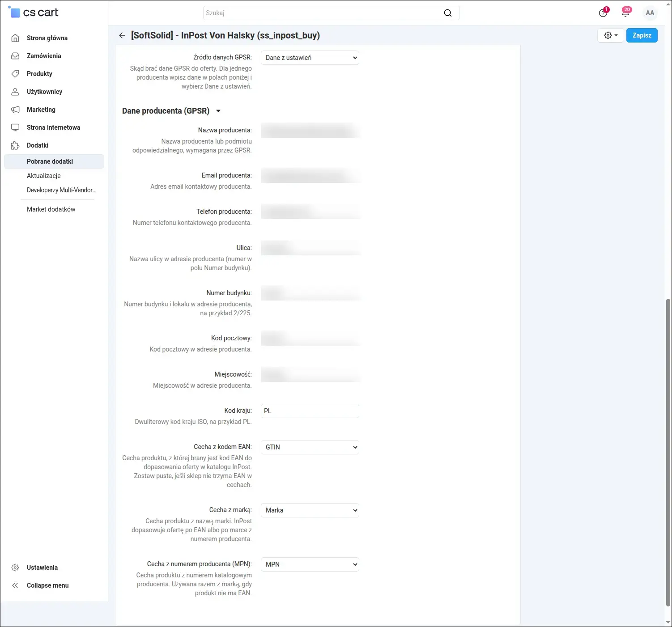Click the add-on title heading text
The image size is (672, 627).
pyautogui.click(x=225, y=35)
